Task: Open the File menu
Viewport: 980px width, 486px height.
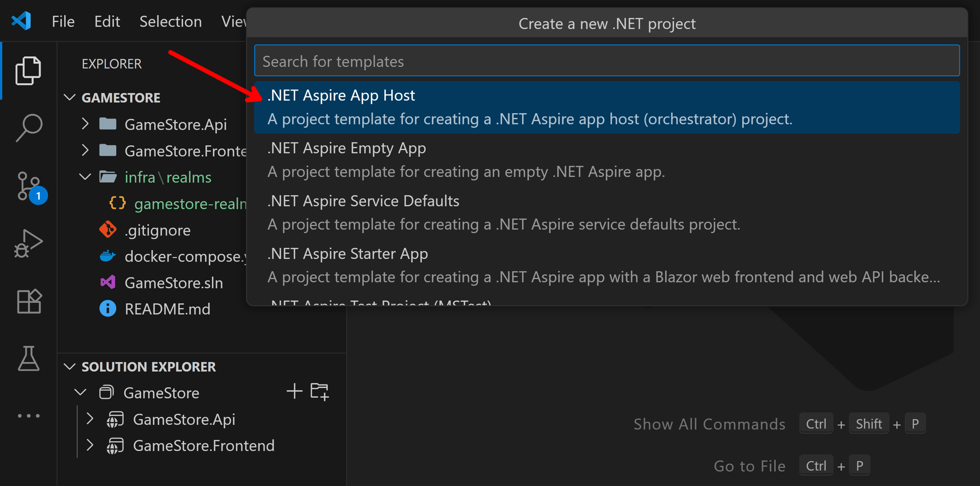Action: (x=63, y=21)
